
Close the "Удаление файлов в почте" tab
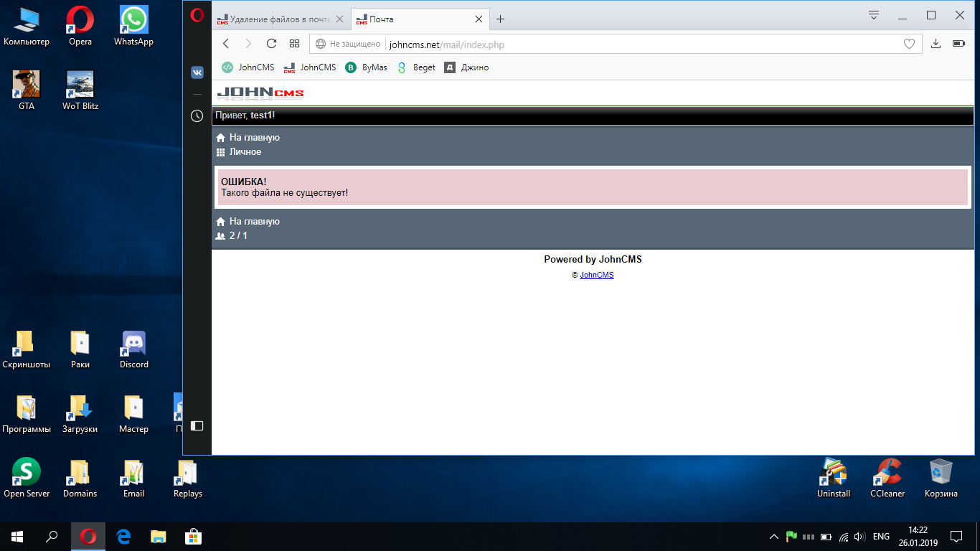(339, 19)
